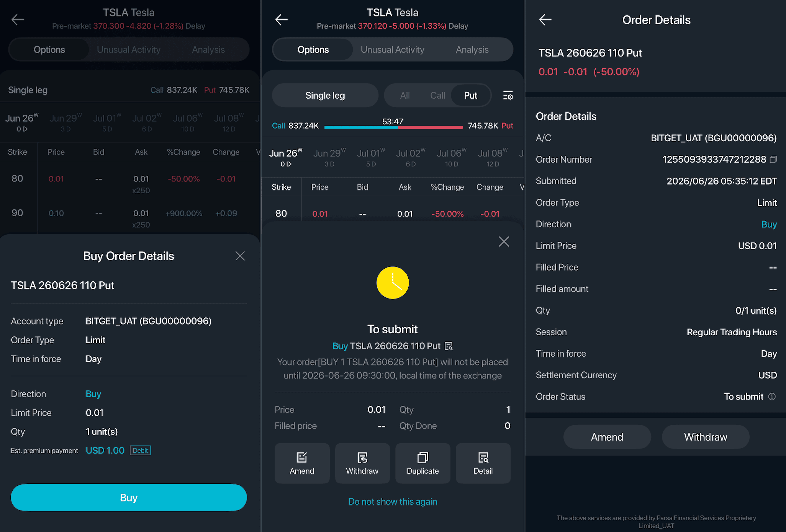
Task: Open Single leg strategy selector in middle screen
Action: tap(325, 95)
